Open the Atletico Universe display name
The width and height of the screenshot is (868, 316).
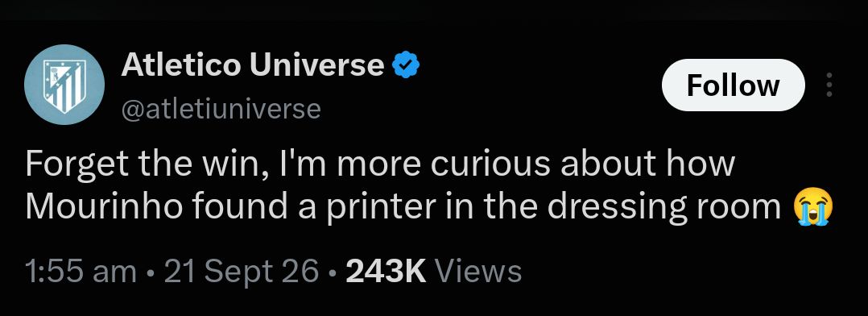(x=253, y=64)
